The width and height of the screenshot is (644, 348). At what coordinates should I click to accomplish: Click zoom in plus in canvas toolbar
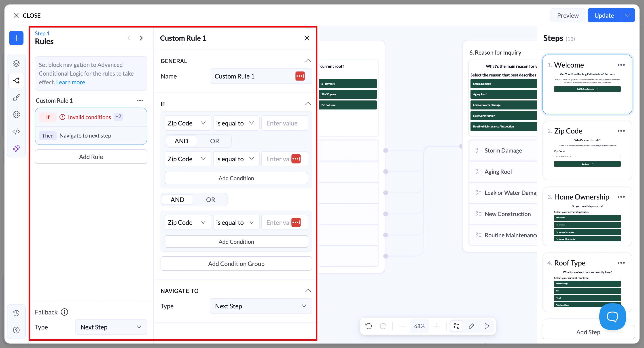point(437,326)
